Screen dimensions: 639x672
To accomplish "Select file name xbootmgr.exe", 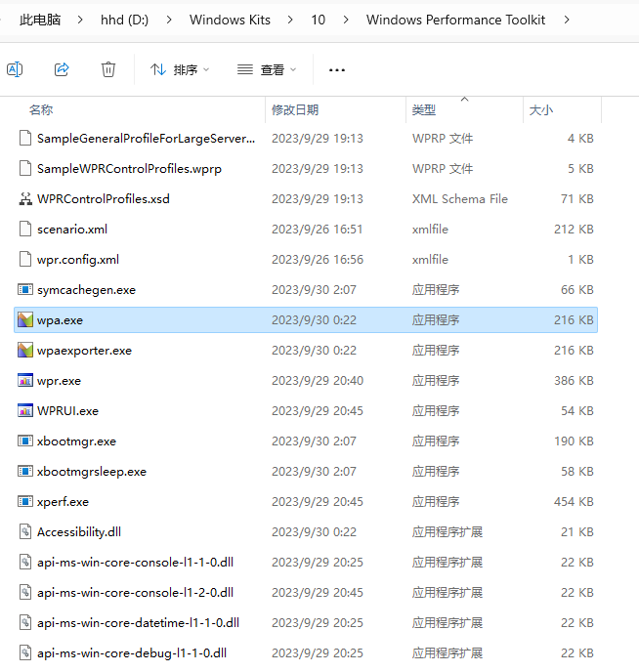I will tap(76, 441).
